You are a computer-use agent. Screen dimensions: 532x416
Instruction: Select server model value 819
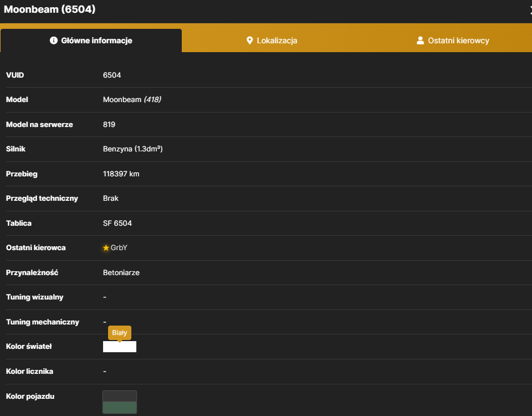click(x=109, y=125)
